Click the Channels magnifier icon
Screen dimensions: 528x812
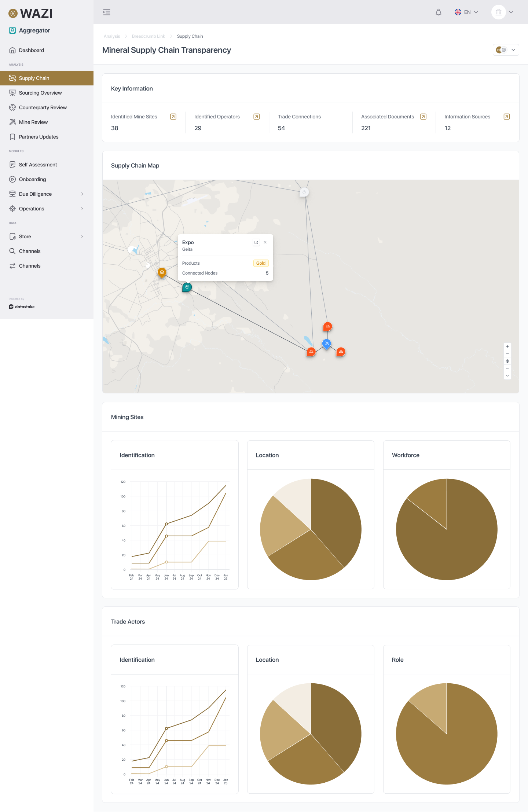click(x=12, y=251)
